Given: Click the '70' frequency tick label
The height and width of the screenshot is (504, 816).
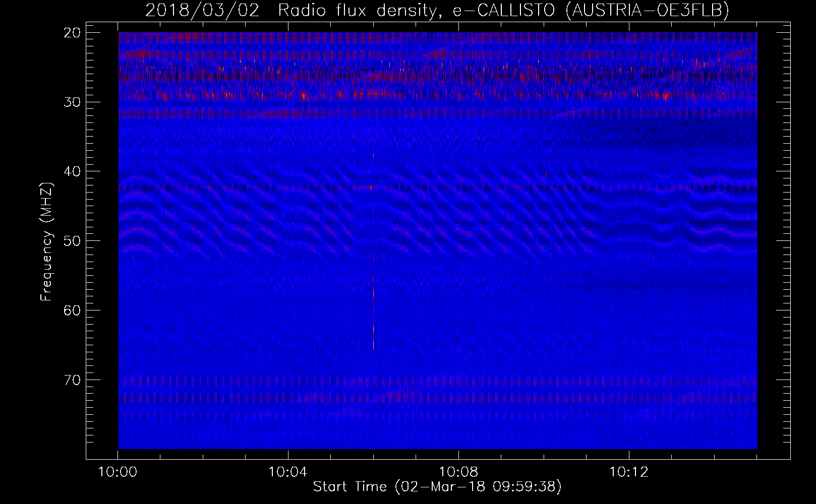Looking at the screenshot, I should [73, 380].
